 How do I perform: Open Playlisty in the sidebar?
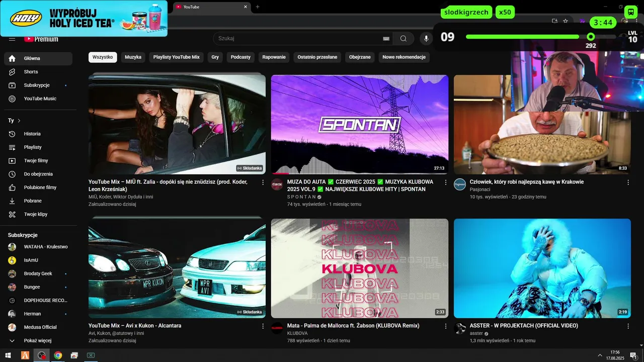(38, 147)
